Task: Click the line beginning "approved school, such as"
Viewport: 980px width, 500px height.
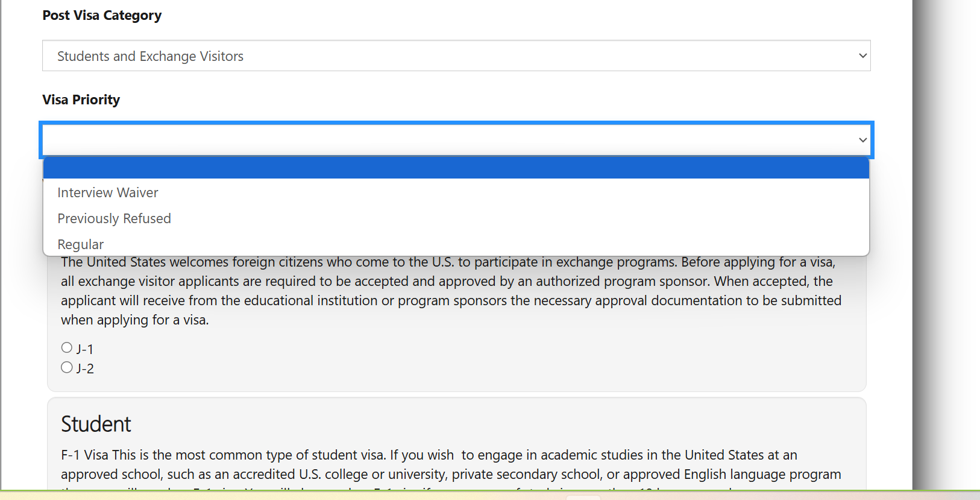Action: pos(450,475)
